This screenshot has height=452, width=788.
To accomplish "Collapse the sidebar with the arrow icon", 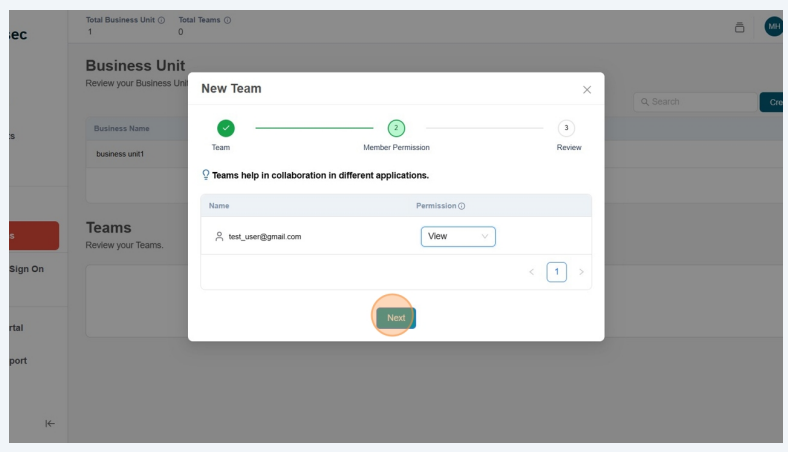I will tap(50, 424).
